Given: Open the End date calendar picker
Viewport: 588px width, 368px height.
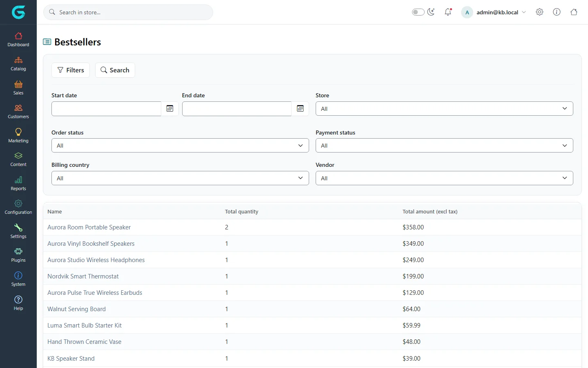Looking at the screenshot, I should tap(300, 108).
